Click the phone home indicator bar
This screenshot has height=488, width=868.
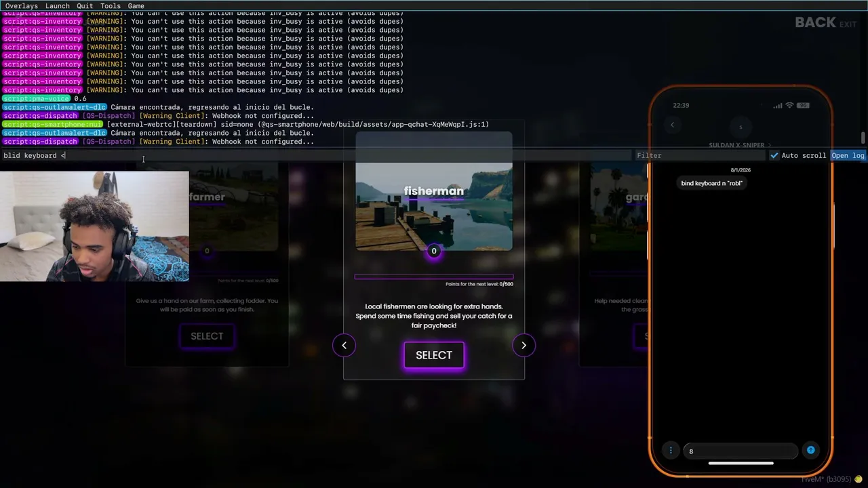741,464
